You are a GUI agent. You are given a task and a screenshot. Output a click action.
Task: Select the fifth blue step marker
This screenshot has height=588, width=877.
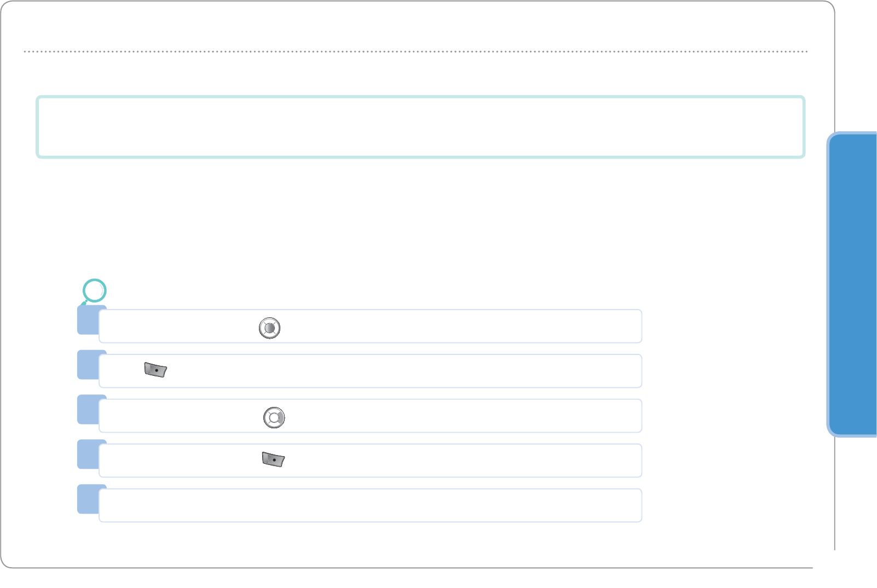tap(88, 500)
